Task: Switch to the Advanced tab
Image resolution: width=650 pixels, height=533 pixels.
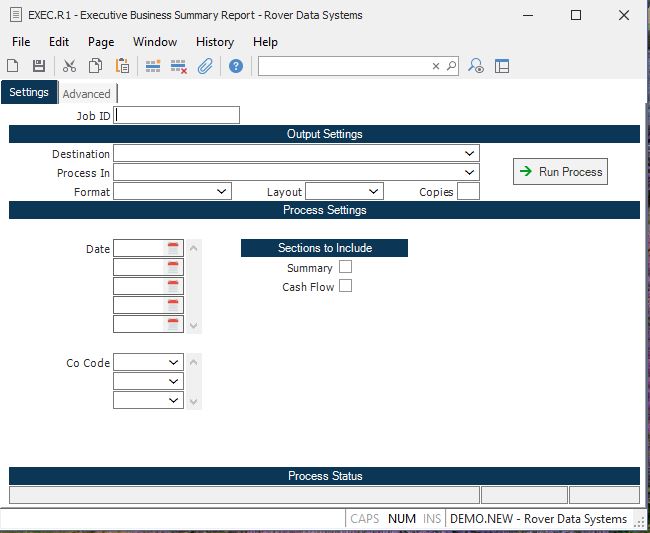Action: click(87, 94)
